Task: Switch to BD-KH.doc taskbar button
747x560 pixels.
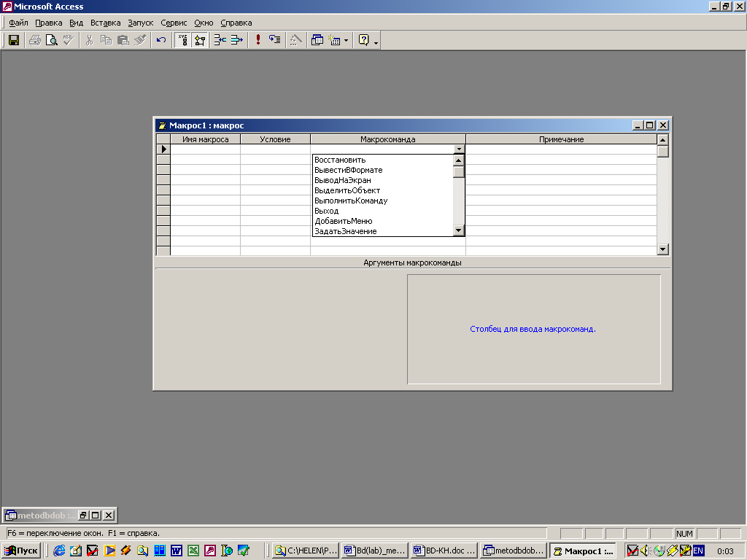Action: (444, 551)
